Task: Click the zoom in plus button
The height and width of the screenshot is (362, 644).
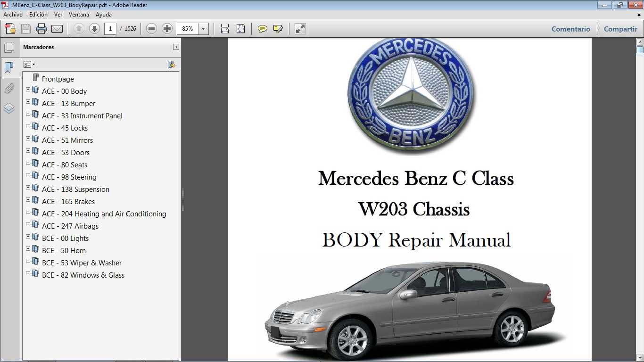Action: point(167,29)
